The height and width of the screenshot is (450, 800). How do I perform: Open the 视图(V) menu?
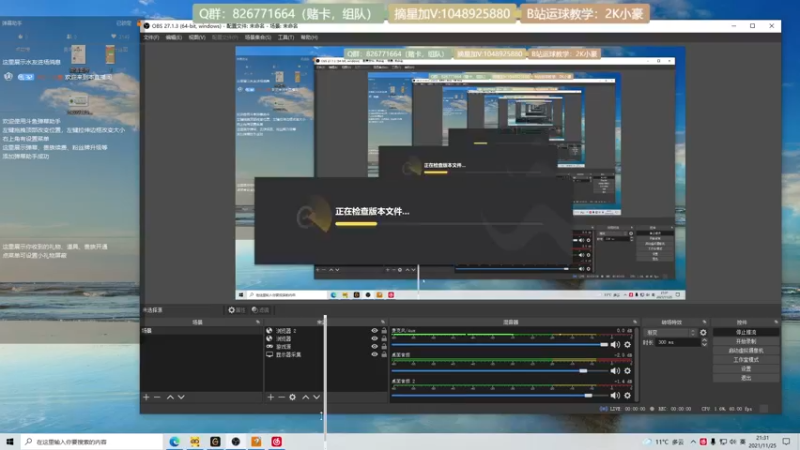(x=197, y=37)
